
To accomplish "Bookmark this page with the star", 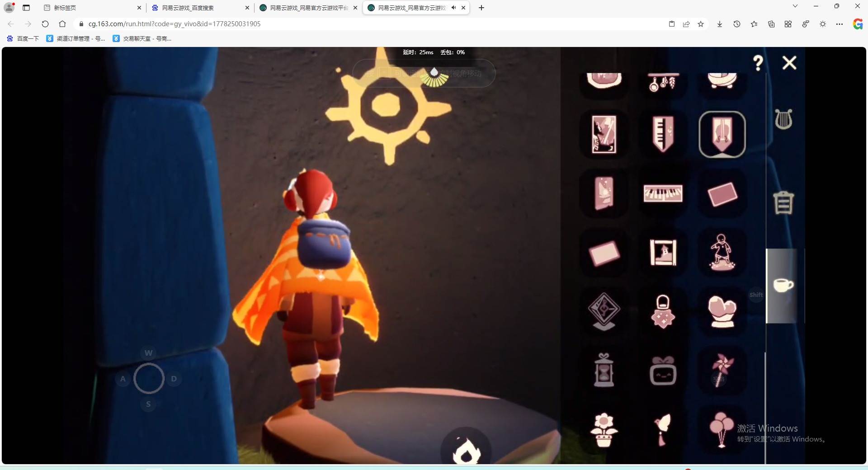I will [x=701, y=24].
